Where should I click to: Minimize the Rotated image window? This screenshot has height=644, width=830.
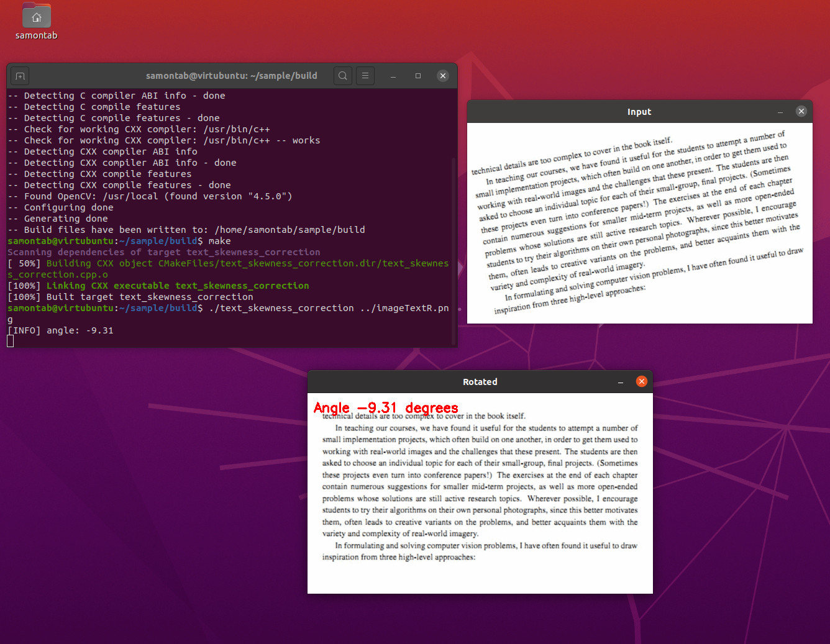620,381
